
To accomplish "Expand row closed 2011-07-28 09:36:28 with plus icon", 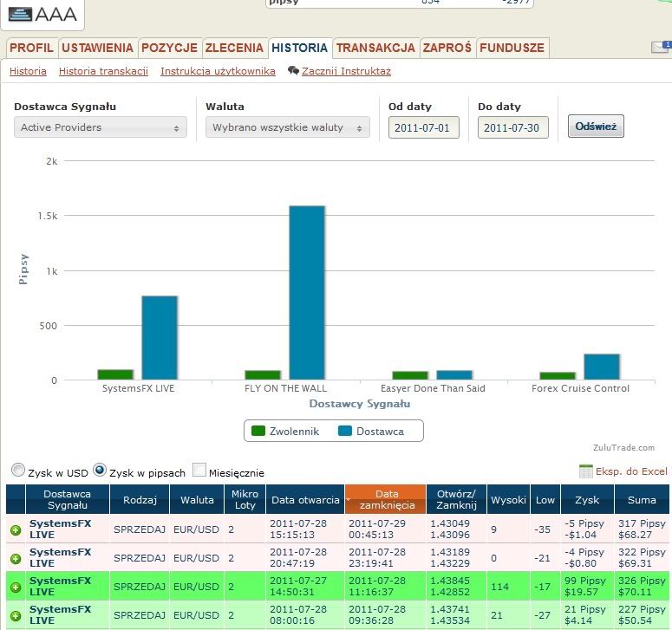I will 16,616.
